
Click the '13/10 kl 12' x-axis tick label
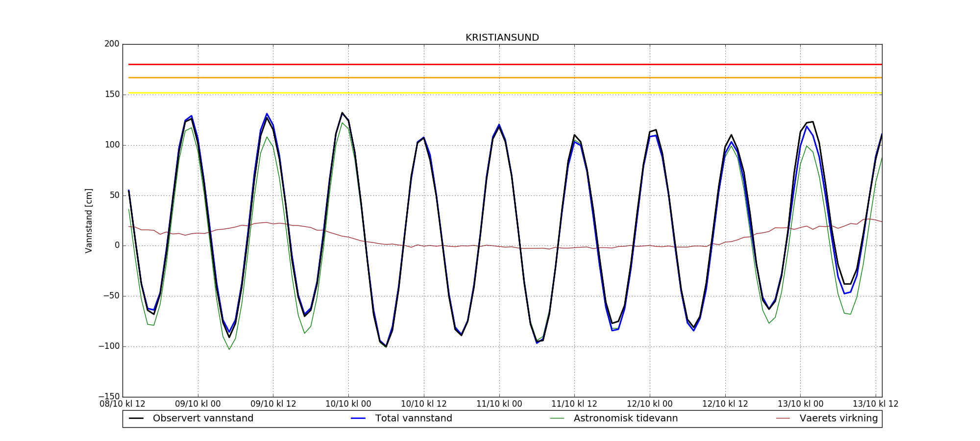click(x=875, y=404)
